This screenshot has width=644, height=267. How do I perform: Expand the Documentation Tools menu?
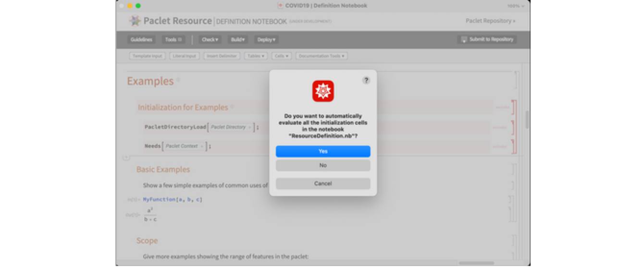tap(322, 56)
